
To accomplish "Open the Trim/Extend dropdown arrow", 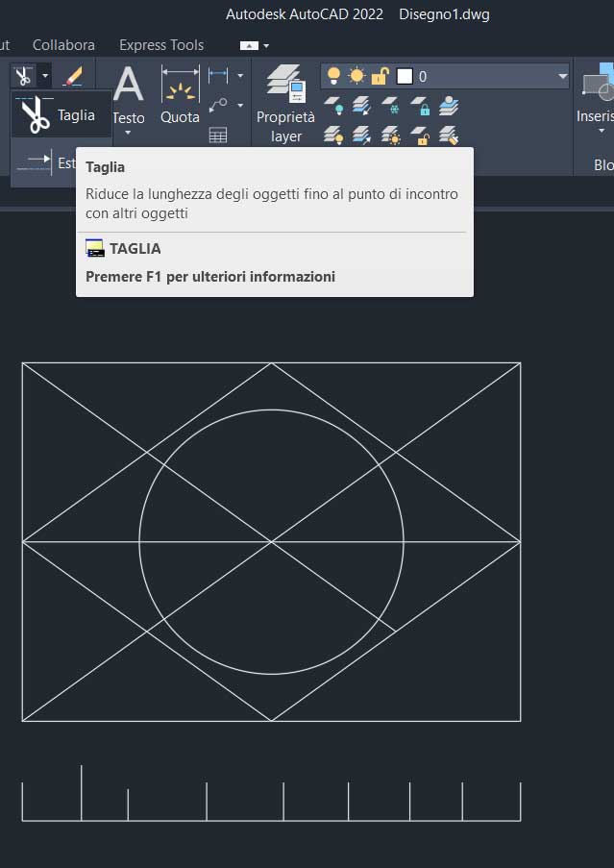I will [x=45, y=76].
